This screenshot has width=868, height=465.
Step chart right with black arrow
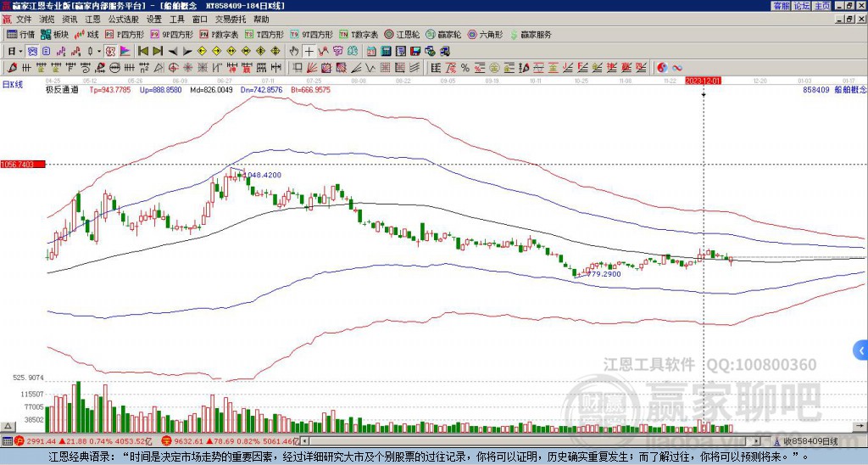(187, 52)
